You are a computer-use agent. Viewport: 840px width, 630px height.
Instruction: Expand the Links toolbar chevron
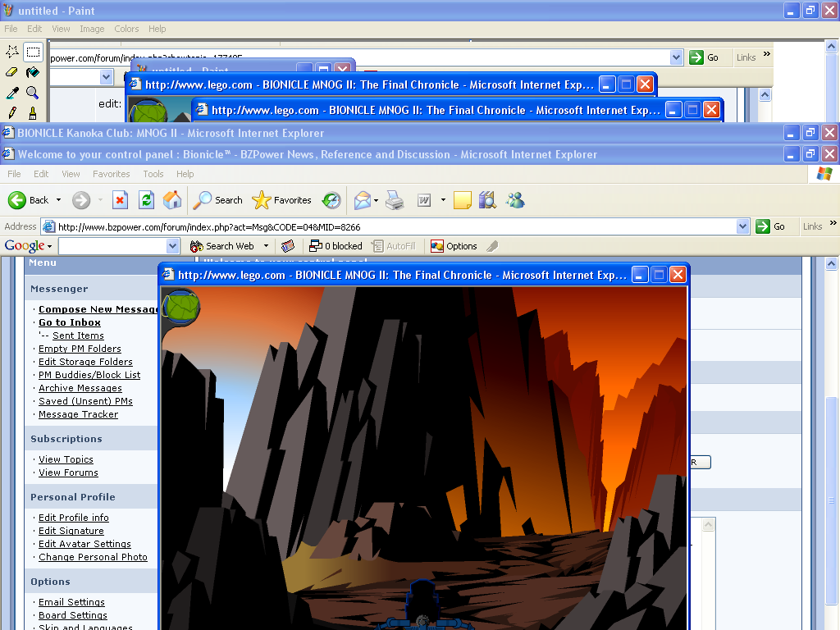833,223
